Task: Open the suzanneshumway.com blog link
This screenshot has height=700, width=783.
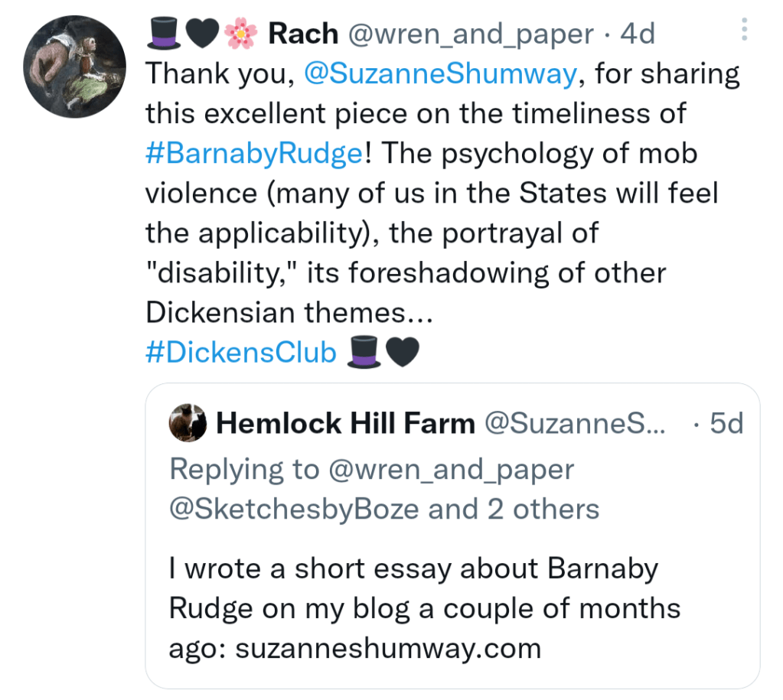Action: pyautogui.click(x=388, y=648)
